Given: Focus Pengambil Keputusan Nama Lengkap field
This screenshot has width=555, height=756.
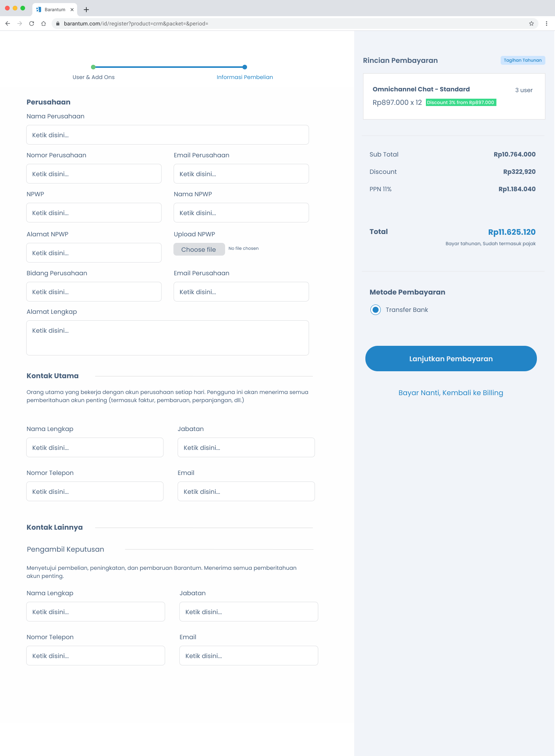Looking at the screenshot, I should 96,612.
